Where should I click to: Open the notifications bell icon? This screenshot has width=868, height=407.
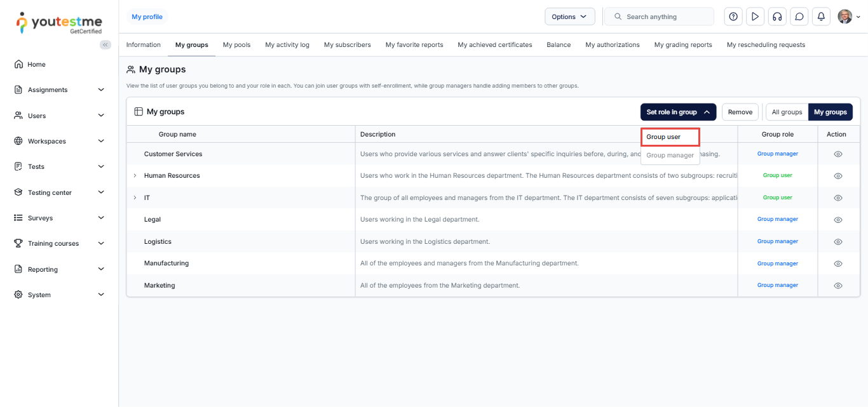(x=821, y=17)
